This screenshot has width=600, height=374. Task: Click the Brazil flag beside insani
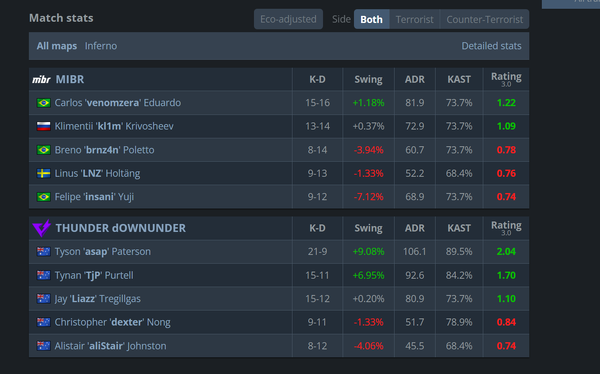[x=44, y=197]
